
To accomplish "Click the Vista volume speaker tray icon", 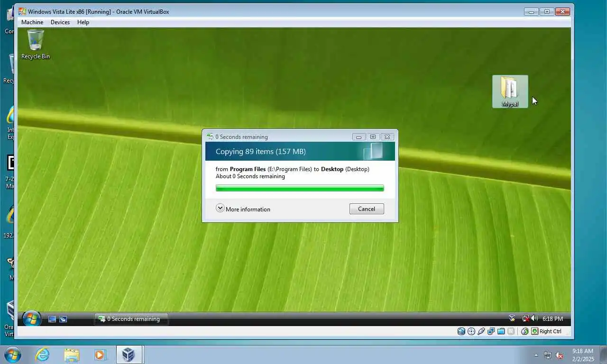I will click(x=534, y=318).
